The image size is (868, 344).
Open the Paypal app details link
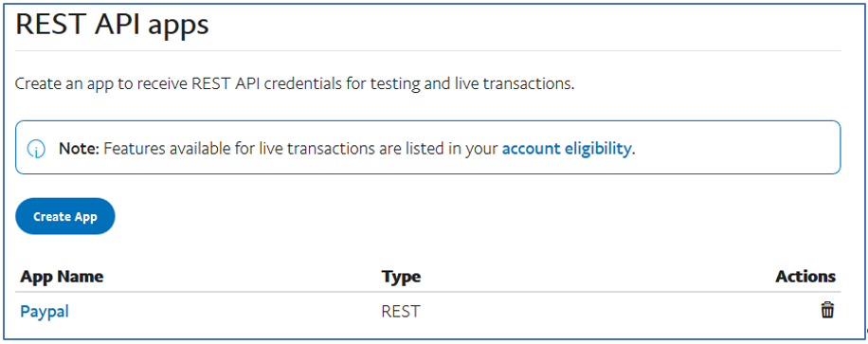(45, 312)
